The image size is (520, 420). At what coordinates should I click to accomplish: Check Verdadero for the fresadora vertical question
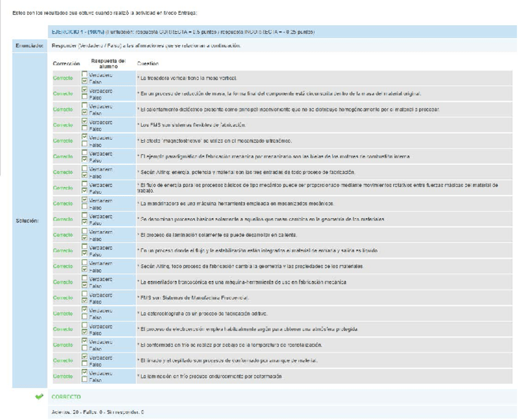tap(85, 75)
